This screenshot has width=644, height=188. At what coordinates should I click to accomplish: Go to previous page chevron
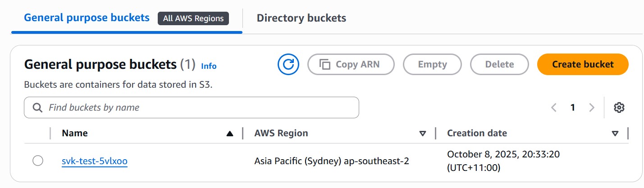coord(554,107)
